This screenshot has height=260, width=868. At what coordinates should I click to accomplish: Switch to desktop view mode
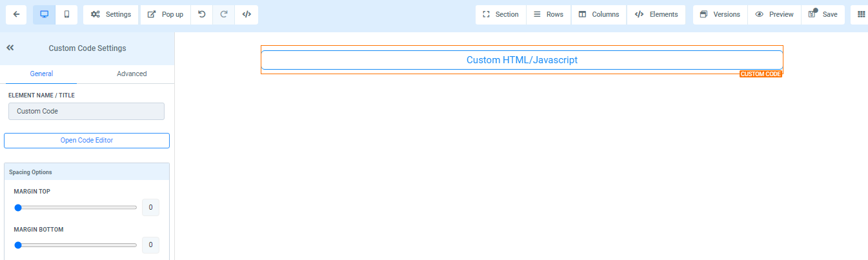[44, 14]
